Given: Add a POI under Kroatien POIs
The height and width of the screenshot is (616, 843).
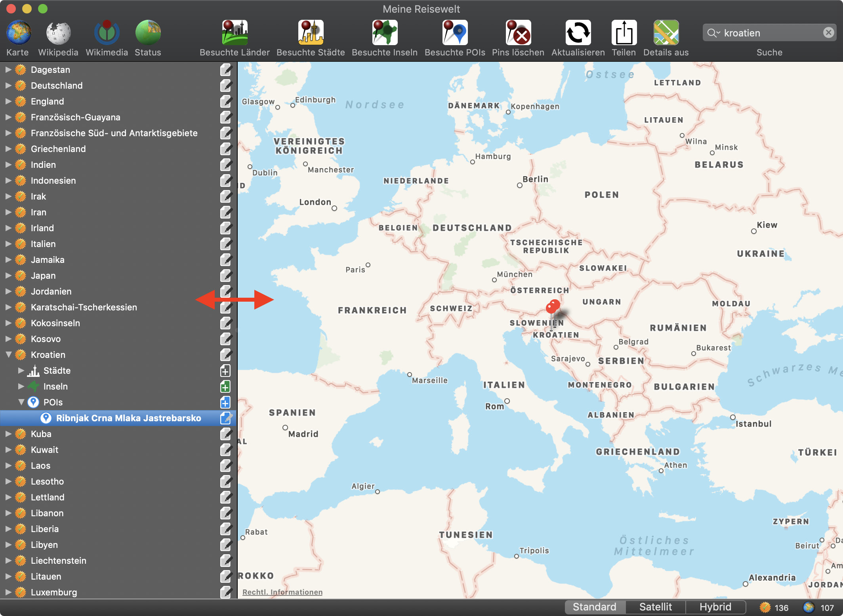Looking at the screenshot, I should [225, 403].
